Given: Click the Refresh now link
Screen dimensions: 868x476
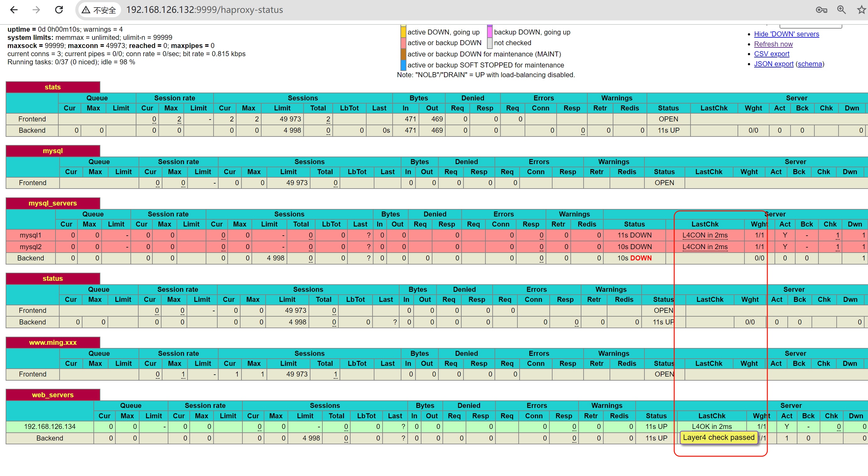Looking at the screenshot, I should click(773, 44).
